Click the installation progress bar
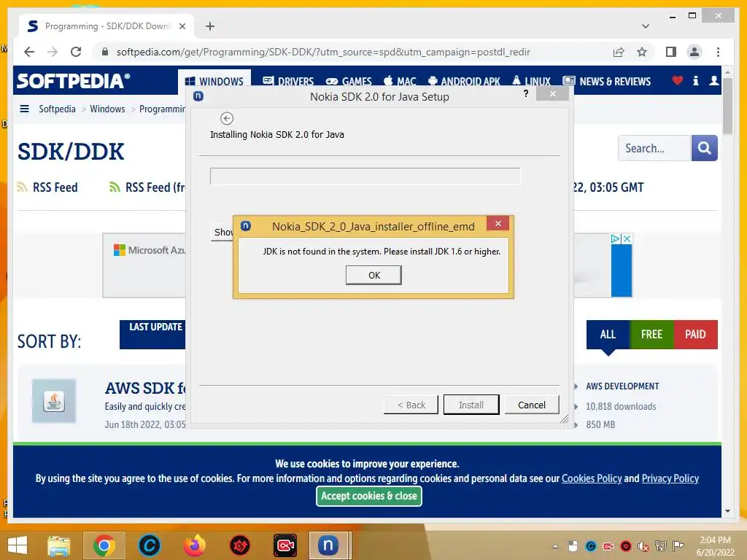 365,176
